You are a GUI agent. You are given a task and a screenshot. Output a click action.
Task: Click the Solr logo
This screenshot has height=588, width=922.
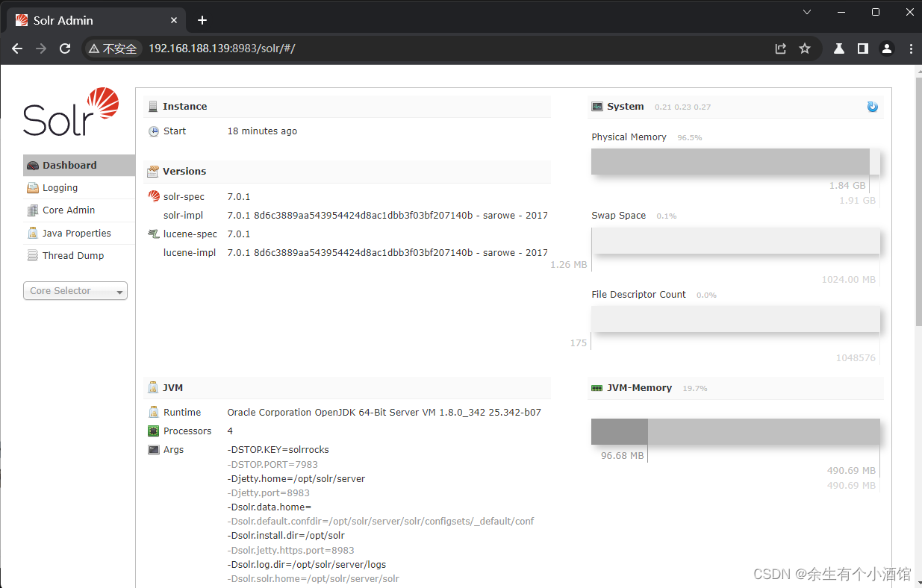coord(71,112)
